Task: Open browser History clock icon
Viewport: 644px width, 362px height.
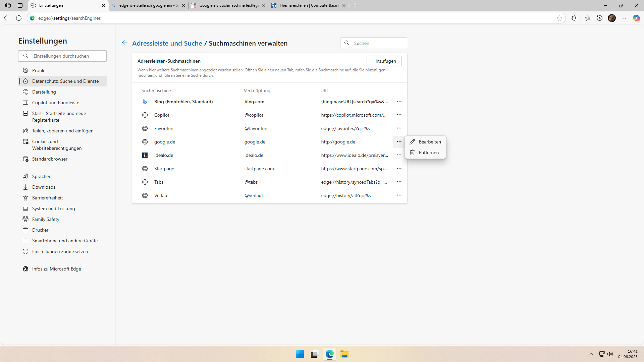Action: click(600, 18)
